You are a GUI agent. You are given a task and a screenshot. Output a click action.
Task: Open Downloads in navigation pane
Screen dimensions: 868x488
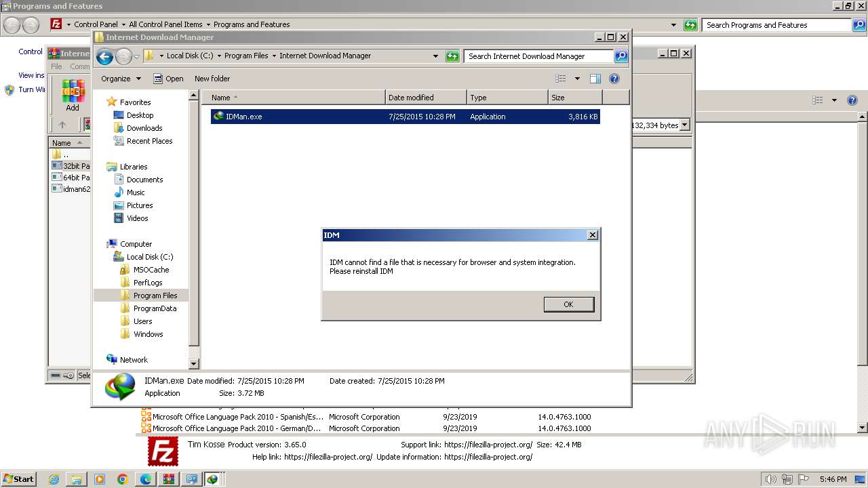coord(144,128)
